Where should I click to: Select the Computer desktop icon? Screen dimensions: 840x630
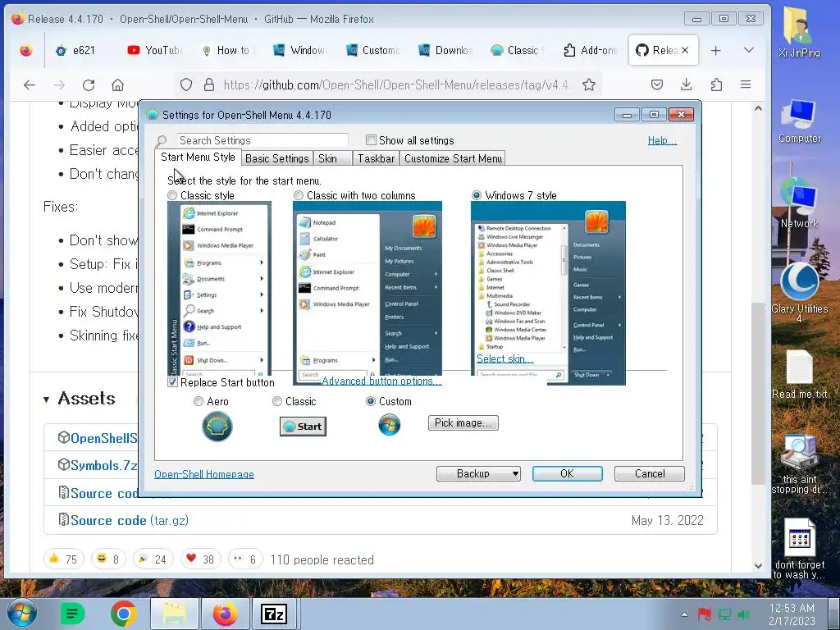[x=799, y=121]
